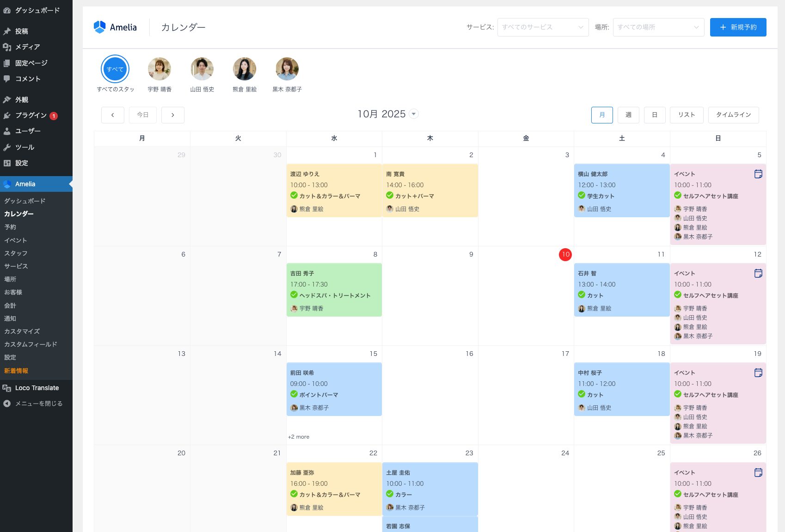This screenshot has height=532, width=785.
Task: Open the green 吉田 秀子 appointment card
Action: tap(334, 290)
